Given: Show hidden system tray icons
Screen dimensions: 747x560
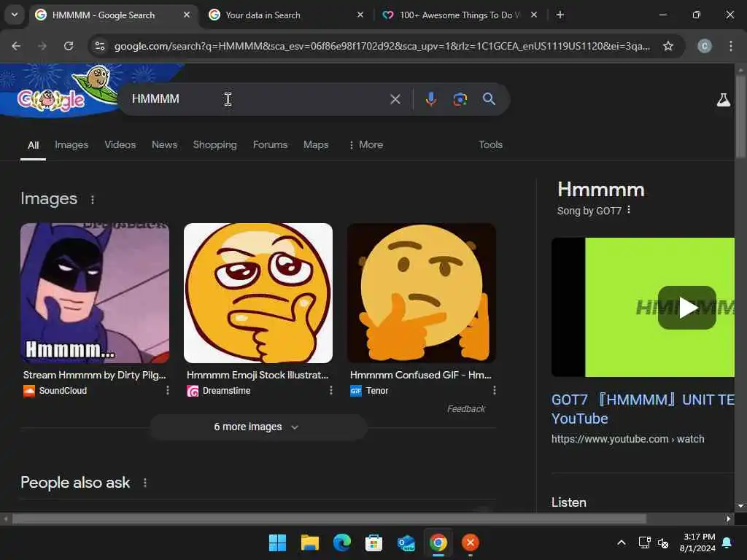Looking at the screenshot, I should tap(622, 542).
